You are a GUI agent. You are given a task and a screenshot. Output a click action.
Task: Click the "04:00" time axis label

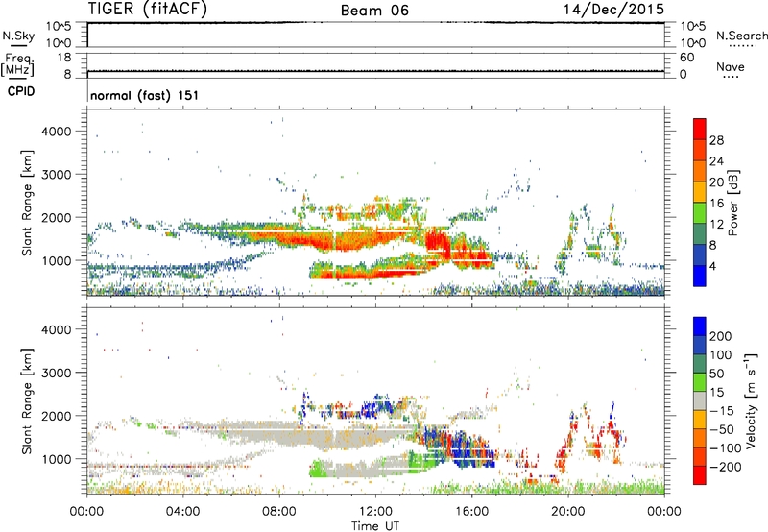point(183,512)
